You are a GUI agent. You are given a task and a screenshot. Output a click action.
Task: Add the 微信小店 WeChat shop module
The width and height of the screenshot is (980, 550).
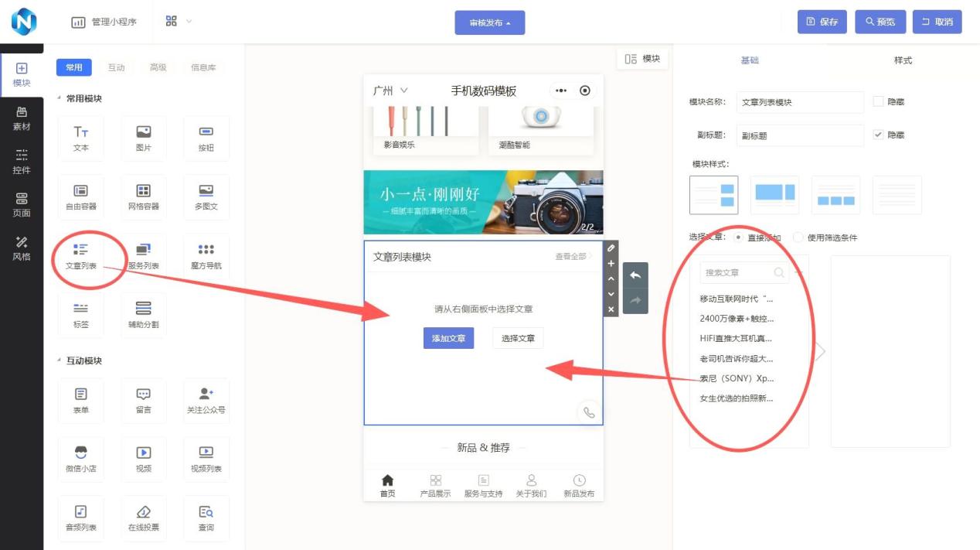click(81, 459)
